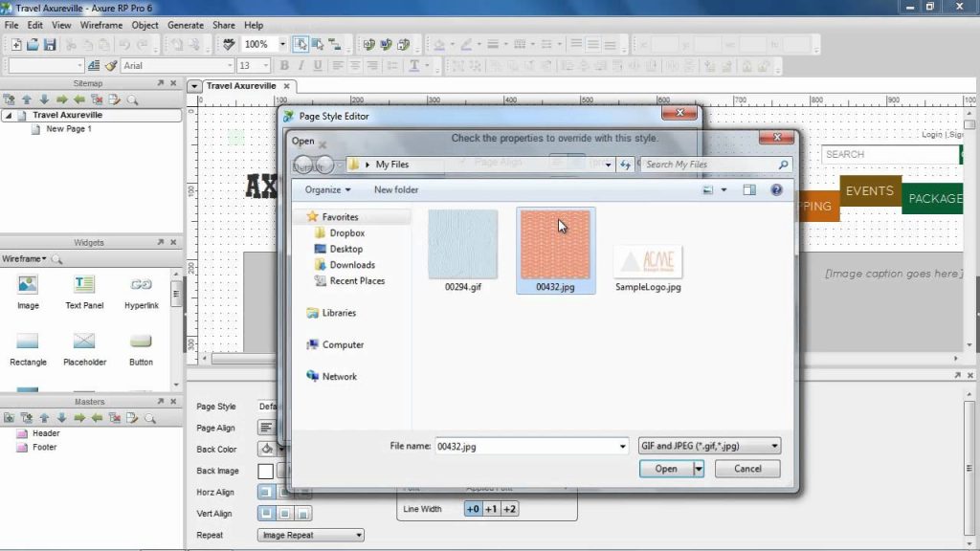
Task: Choose the contained selection mode icon
Action: (318, 44)
